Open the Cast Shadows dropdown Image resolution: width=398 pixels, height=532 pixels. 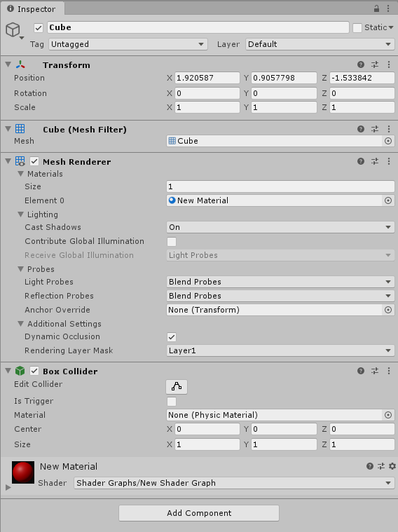(280, 227)
